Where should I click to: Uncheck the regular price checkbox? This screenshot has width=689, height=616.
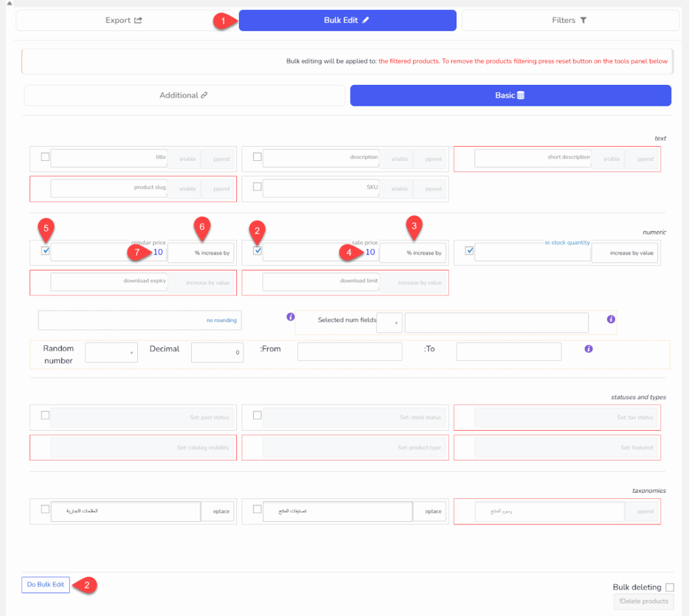(45, 251)
